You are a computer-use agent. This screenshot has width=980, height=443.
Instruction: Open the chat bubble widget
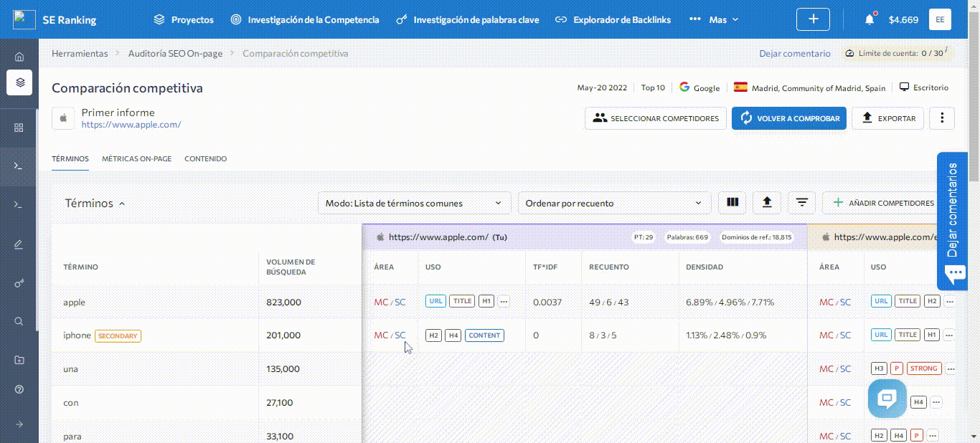tap(887, 399)
